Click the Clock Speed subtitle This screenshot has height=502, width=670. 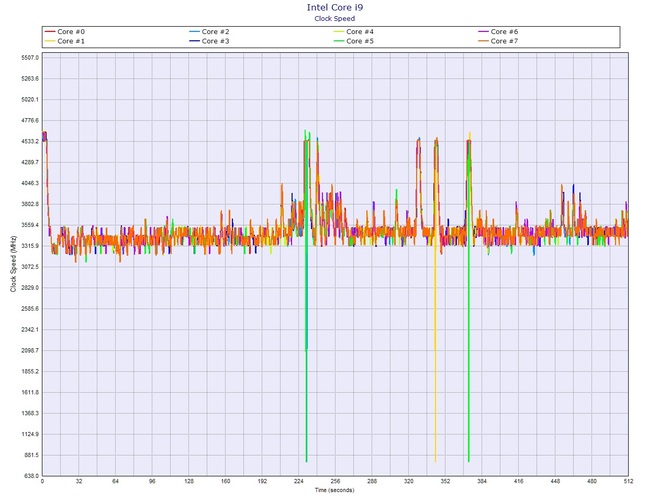pyautogui.click(x=334, y=18)
